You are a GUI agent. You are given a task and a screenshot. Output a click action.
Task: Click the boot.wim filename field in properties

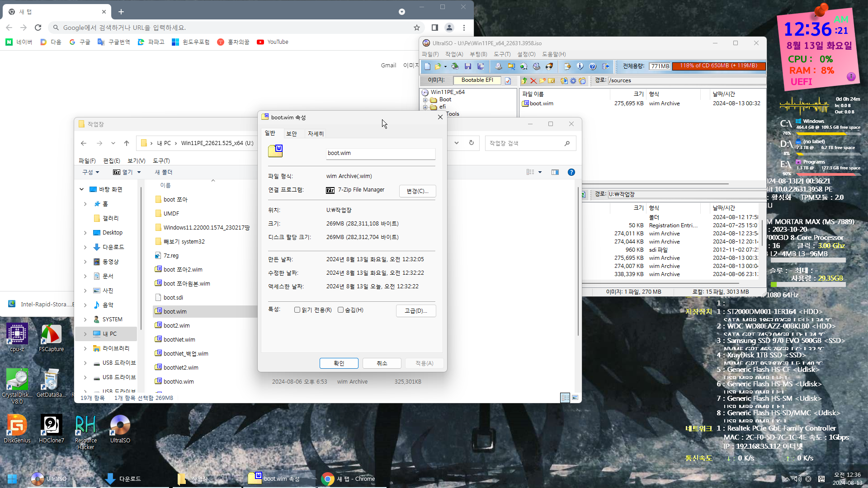pyautogui.click(x=381, y=153)
